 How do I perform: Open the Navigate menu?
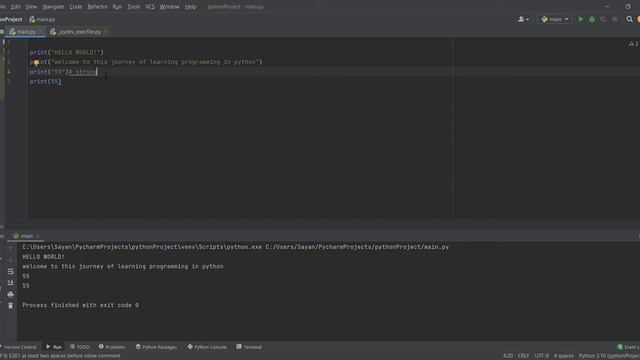(x=53, y=7)
